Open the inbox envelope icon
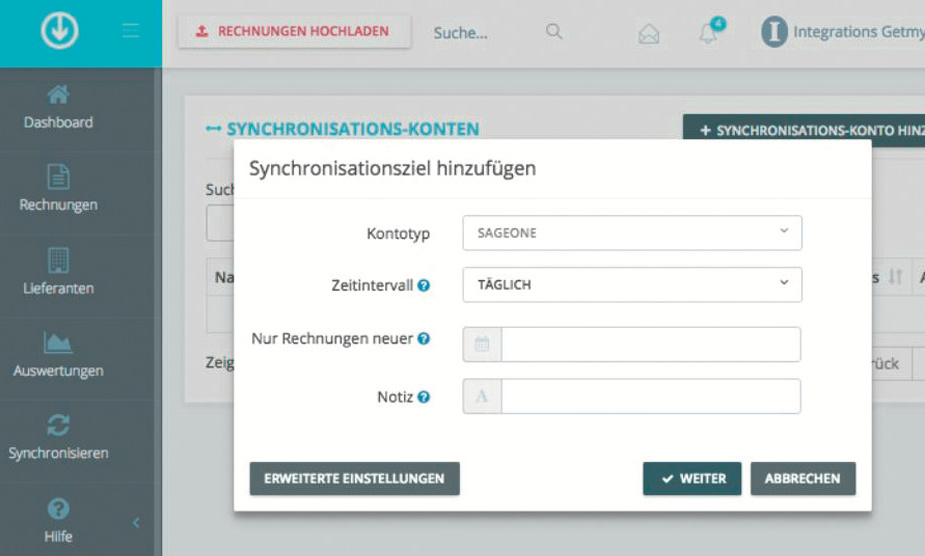 [649, 33]
